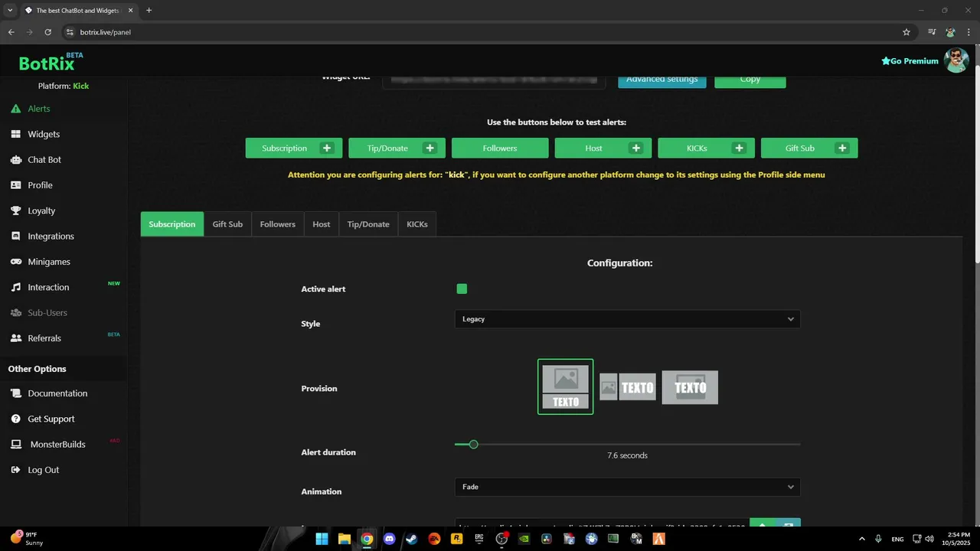Log out using the sign-out icon
This screenshot has width=980, height=551.
(15, 470)
